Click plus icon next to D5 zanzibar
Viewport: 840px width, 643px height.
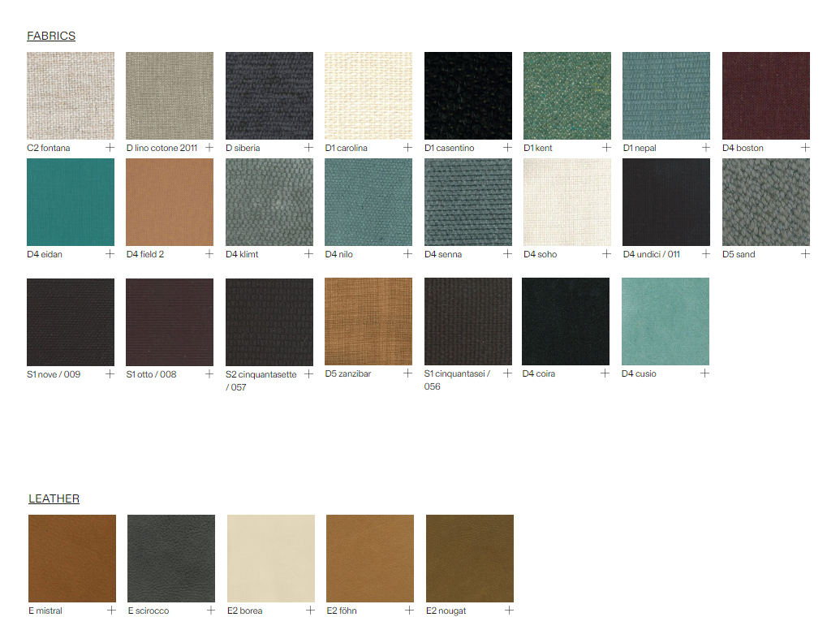pyautogui.click(x=407, y=373)
